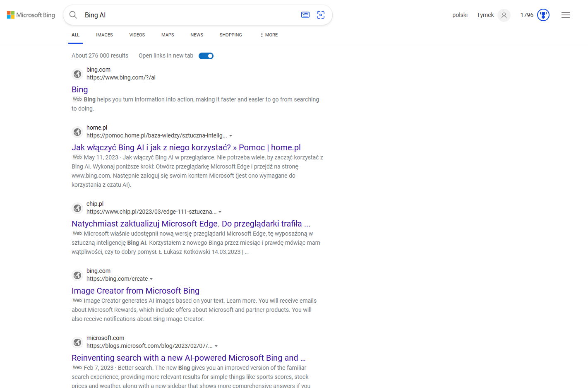
Task: Click the pomoc.home.pl URL text
Action: (x=156, y=135)
